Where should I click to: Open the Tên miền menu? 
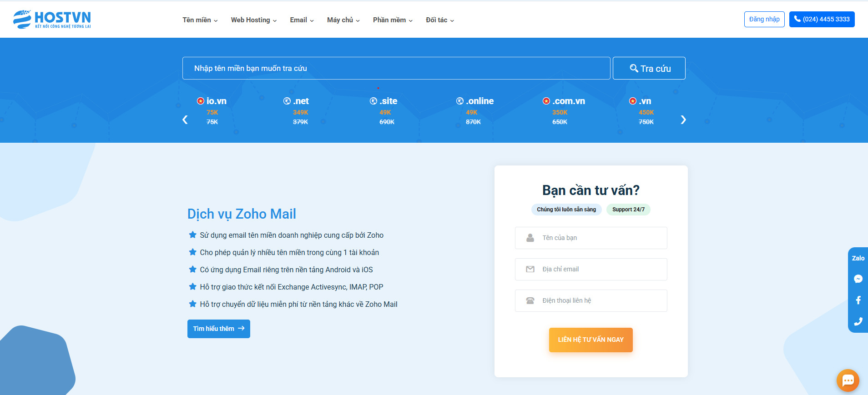coord(200,20)
